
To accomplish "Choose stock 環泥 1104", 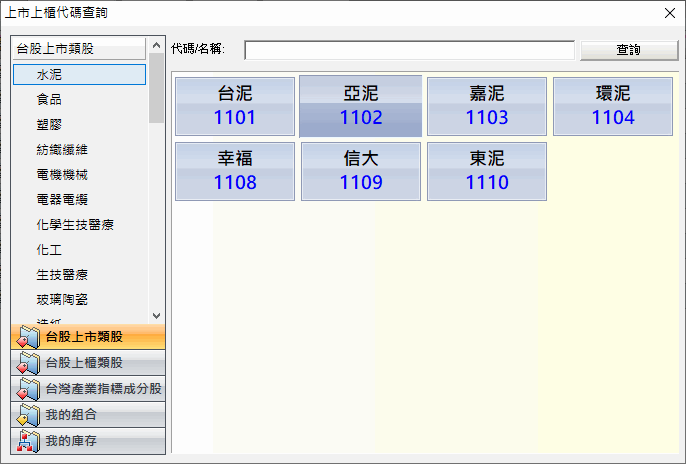I will (x=613, y=106).
